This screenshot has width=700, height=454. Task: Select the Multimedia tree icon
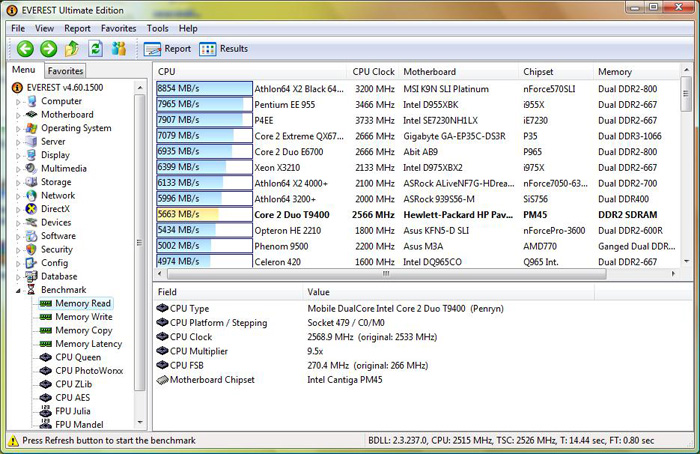(32, 168)
